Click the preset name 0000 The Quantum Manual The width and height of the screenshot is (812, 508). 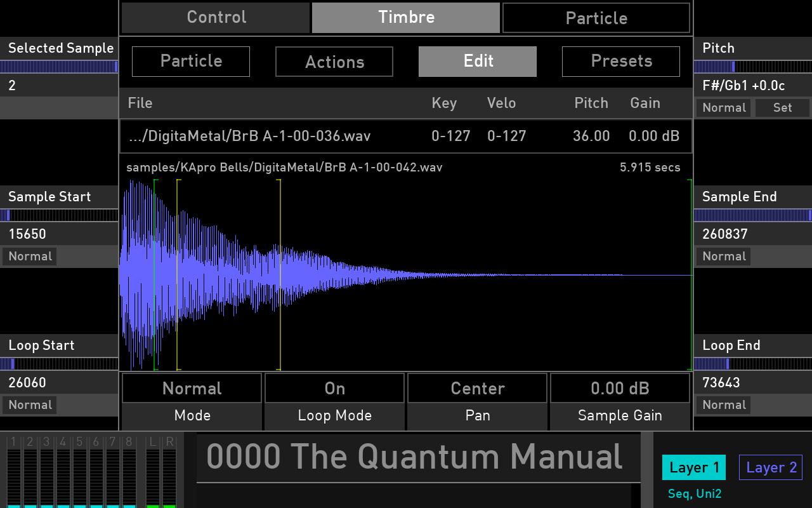point(416,457)
